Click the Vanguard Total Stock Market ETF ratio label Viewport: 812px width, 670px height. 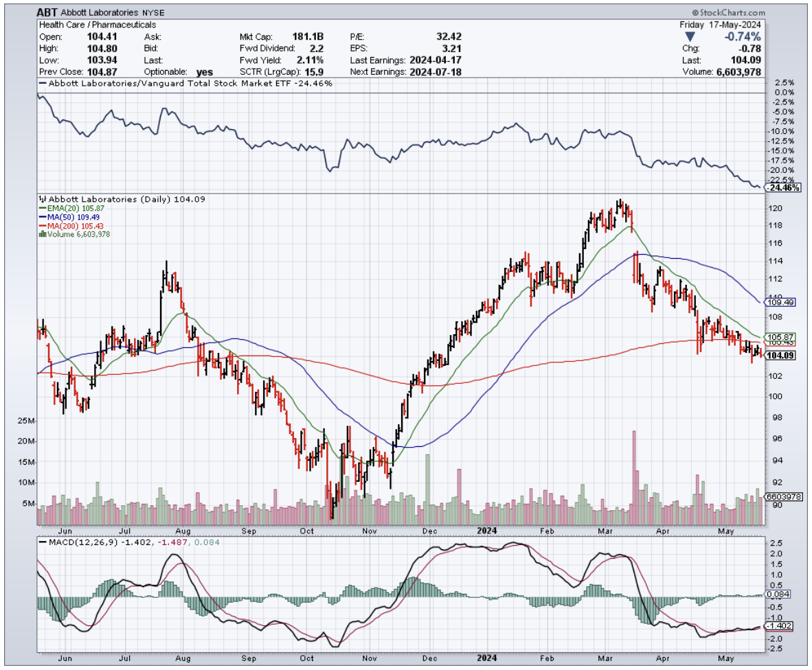click(x=187, y=83)
